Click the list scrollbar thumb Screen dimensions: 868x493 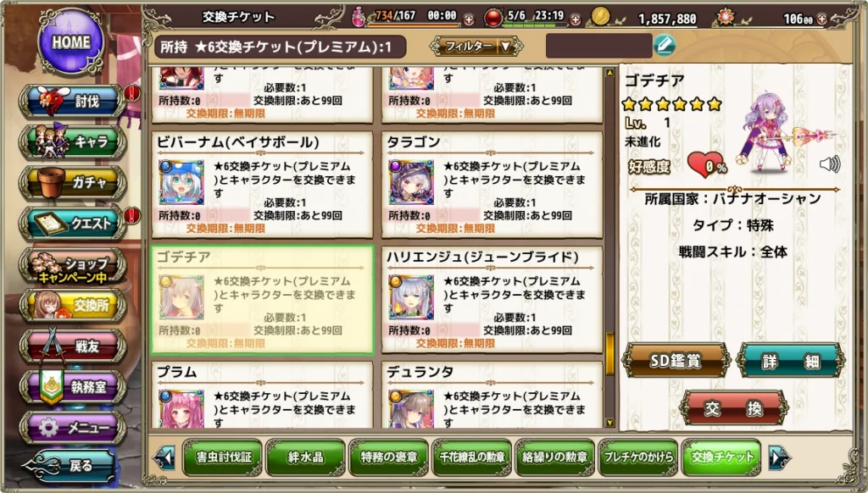tap(610, 354)
